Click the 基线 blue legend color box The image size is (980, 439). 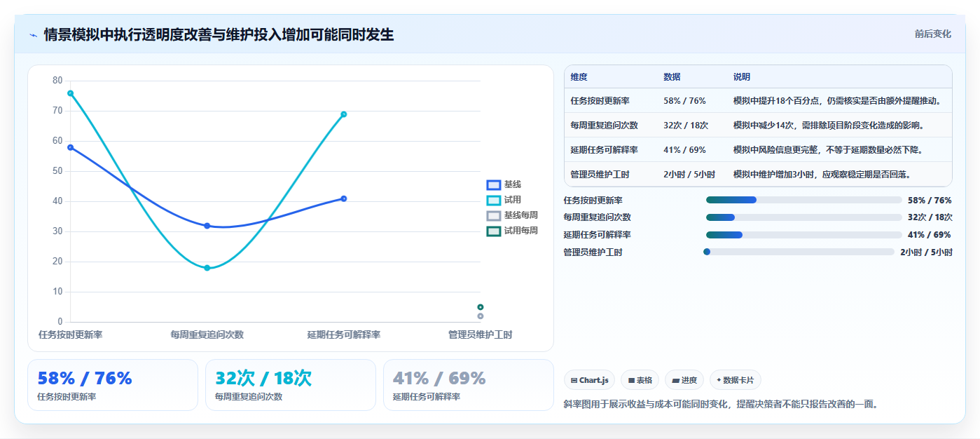494,184
